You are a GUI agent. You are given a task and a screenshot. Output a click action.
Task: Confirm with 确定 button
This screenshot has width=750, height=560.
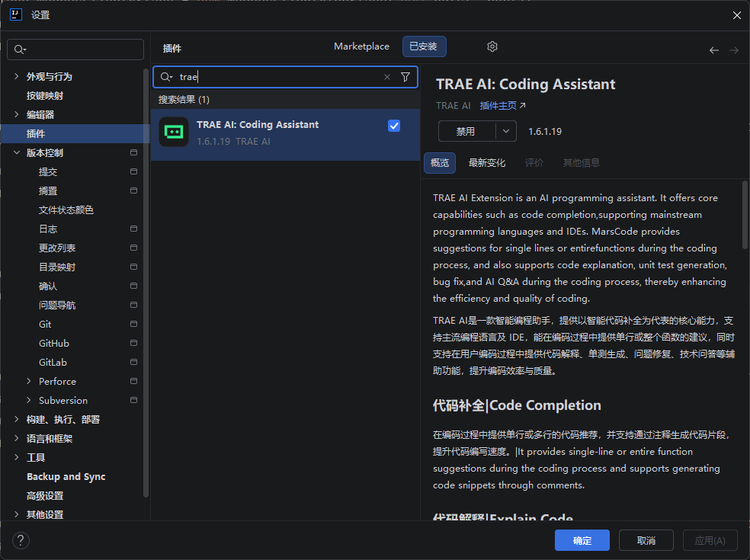pos(582,540)
